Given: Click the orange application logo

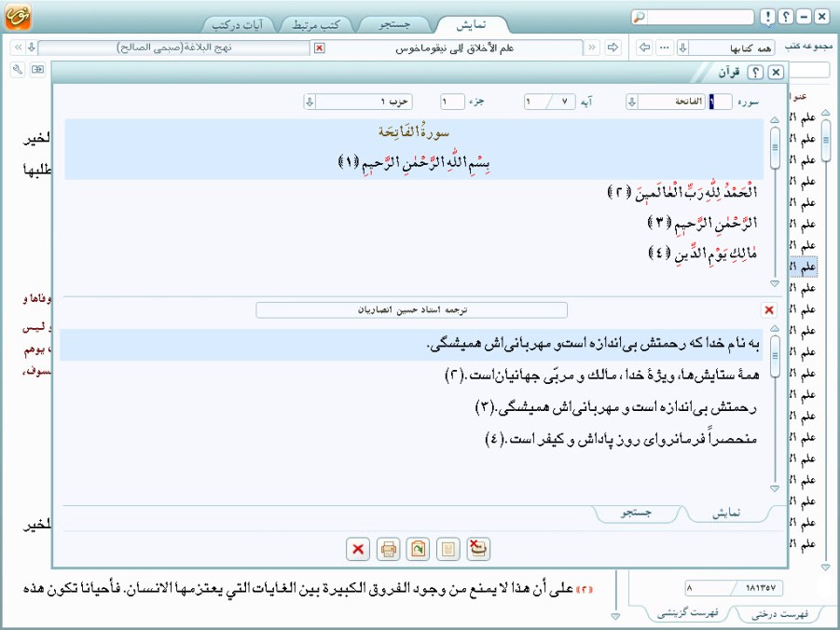Looking at the screenshot, I should (x=18, y=17).
